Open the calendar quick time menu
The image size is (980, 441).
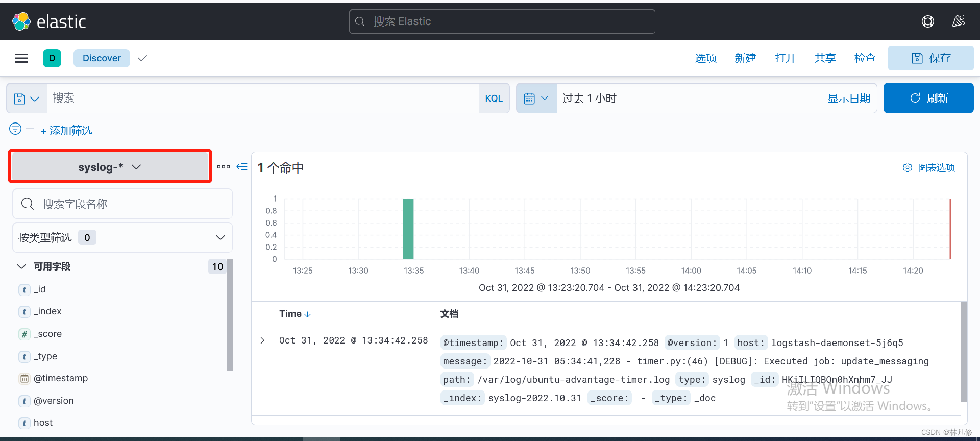click(x=536, y=98)
